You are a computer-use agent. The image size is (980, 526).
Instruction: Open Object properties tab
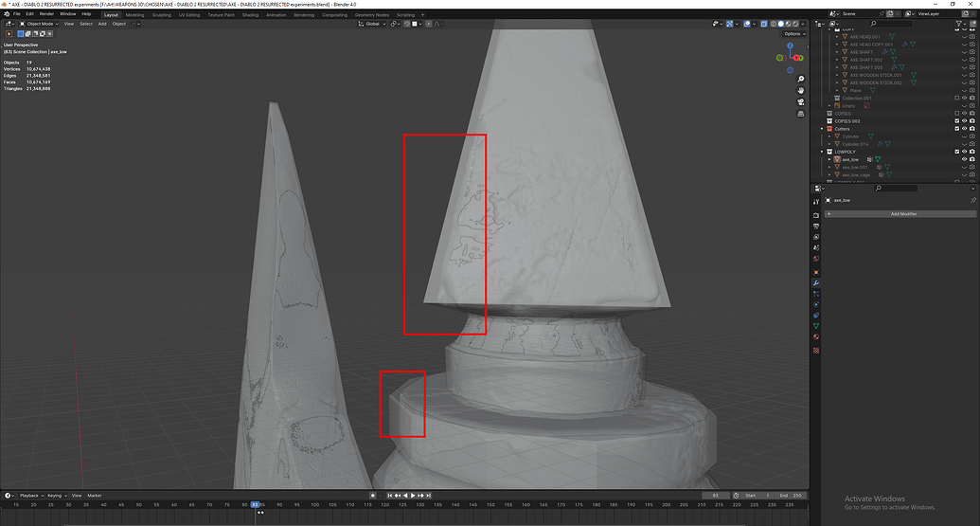click(x=816, y=272)
